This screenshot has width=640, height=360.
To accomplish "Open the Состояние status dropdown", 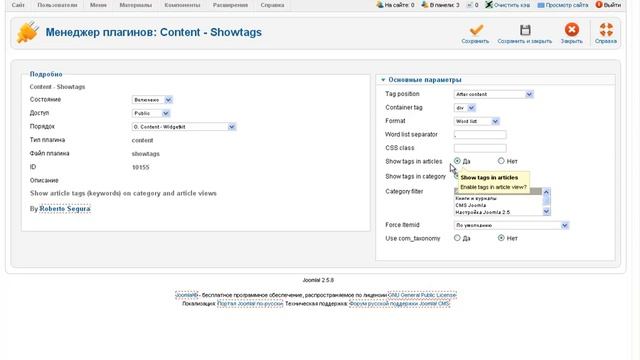I will click(x=152, y=100).
